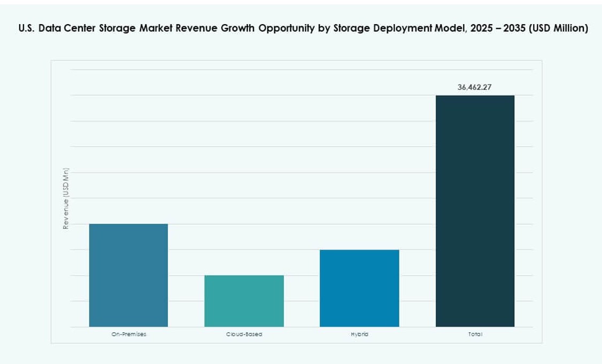Select the Cloud-Based axis label
The height and width of the screenshot is (364, 602).
tap(244, 334)
